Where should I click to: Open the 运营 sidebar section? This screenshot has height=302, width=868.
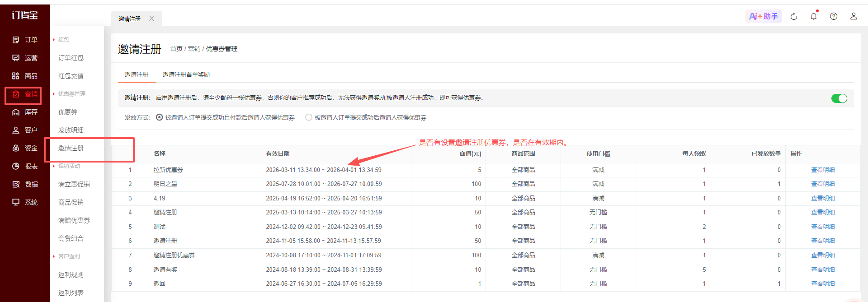click(x=25, y=58)
